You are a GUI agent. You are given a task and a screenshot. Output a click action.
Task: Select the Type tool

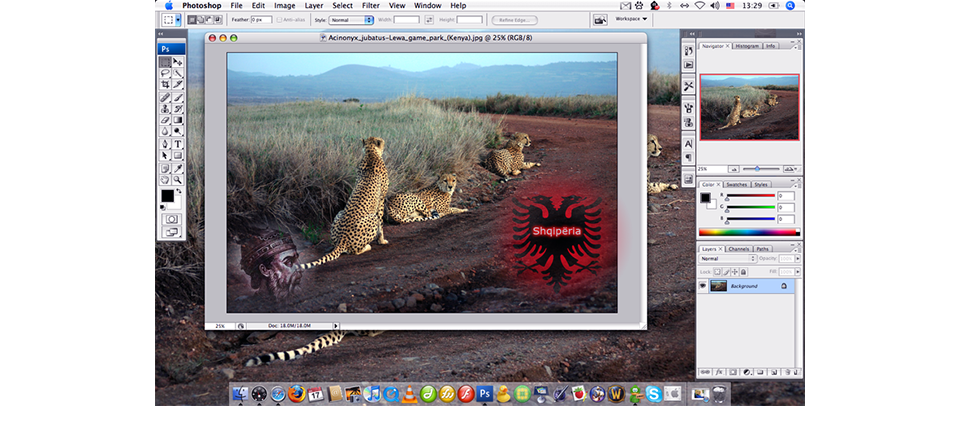[178, 144]
